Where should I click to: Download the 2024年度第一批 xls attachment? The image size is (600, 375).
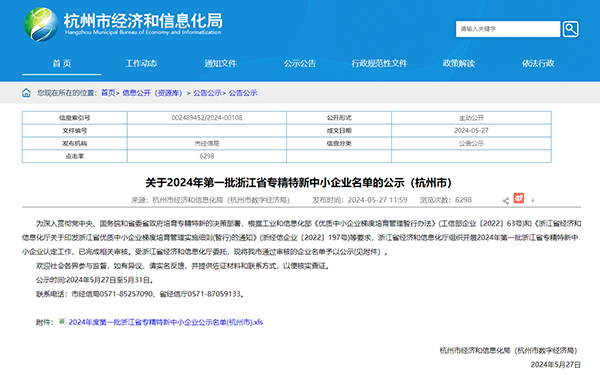pos(166,322)
